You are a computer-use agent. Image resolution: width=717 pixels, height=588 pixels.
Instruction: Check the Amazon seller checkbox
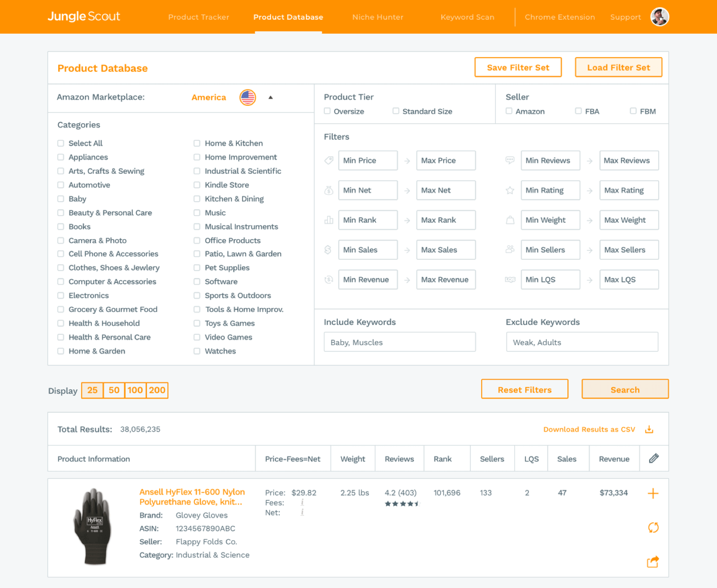pos(509,111)
